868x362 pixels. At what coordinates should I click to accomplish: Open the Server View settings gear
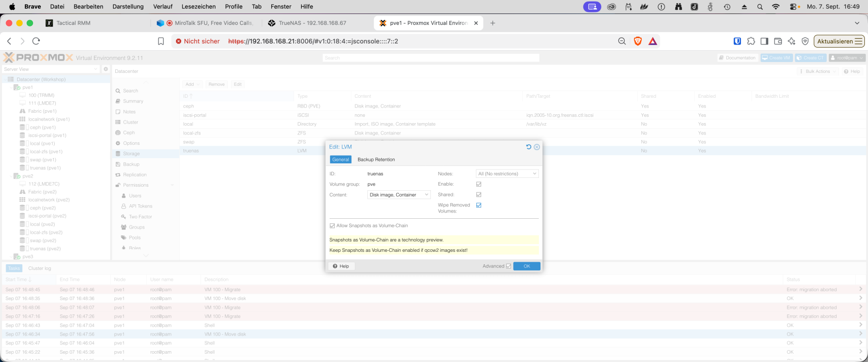click(106, 69)
